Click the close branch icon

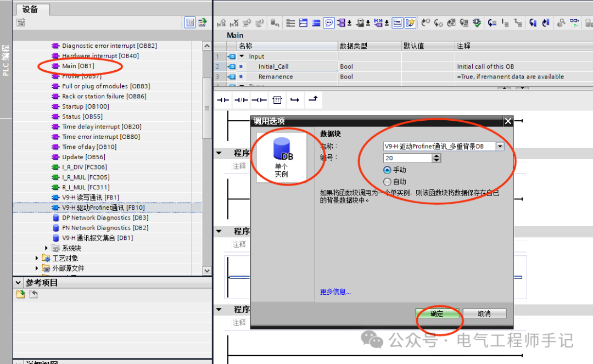click(x=313, y=100)
